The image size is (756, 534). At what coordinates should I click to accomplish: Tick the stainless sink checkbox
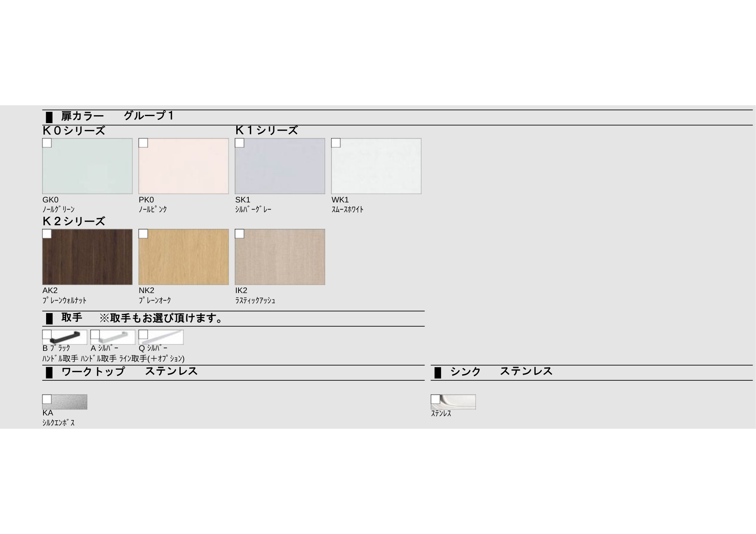(435, 399)
